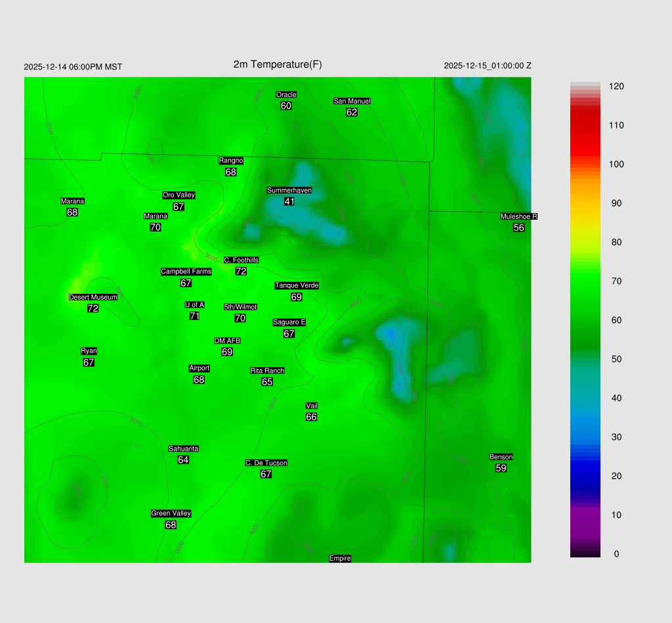Viewport: 672px width, 623px height.
Task: Click the 41 degree reading under Summerhaven
Action: tap(289, 201)
